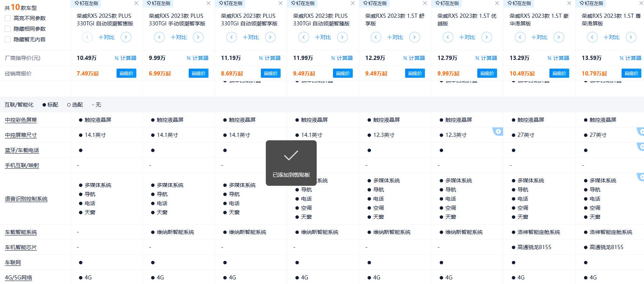Click the 荣威RX5 2023款 1.5T 优越版 title

[467, 20]
